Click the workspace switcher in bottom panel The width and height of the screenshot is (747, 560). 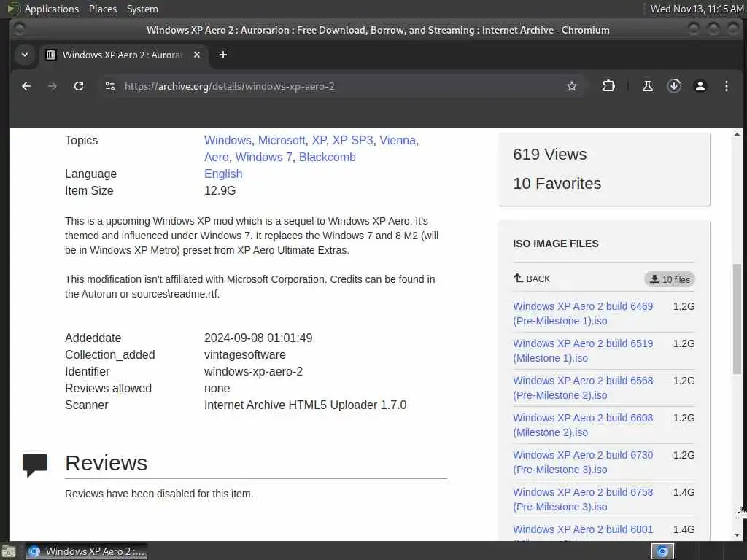662,551
